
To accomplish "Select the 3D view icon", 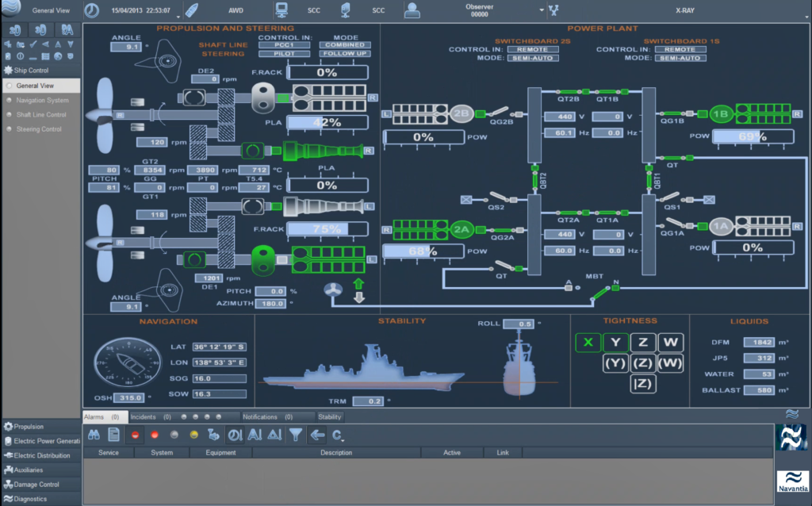I will pyautogui.click(x=41, y=29).
